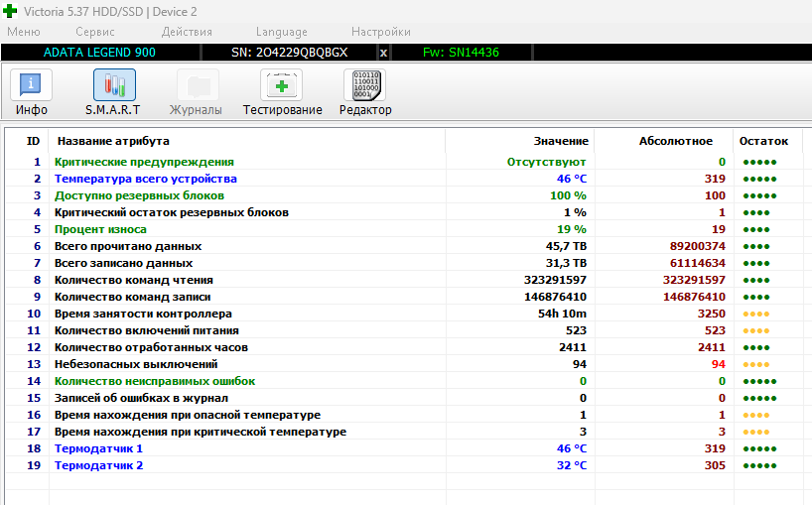
Task: Click the x button beside serial number
Action: (x=383, y=53)
